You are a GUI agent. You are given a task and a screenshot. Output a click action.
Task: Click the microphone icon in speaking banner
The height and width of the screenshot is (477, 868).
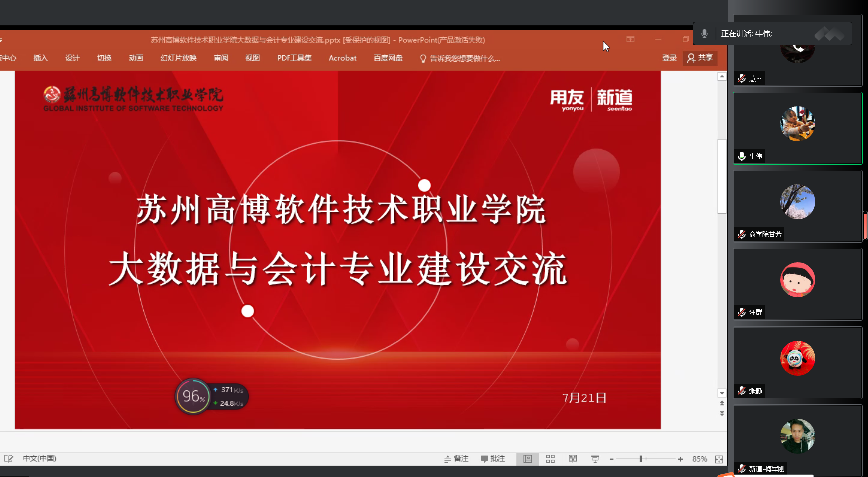(x=704, y=34)
